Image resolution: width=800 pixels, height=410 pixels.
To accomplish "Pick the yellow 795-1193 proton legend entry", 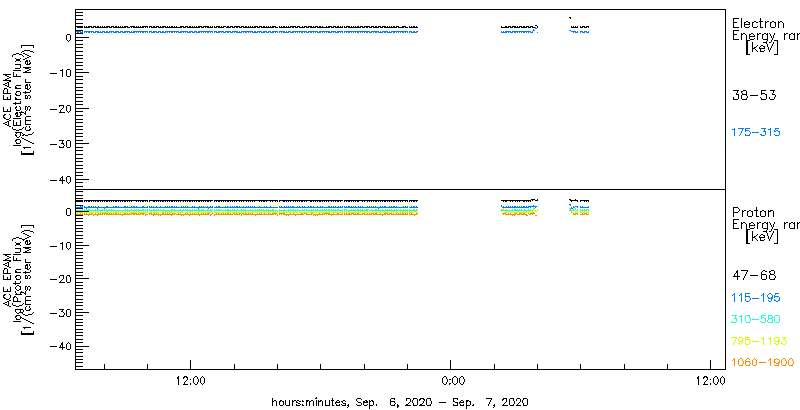I will click(759, 341).
